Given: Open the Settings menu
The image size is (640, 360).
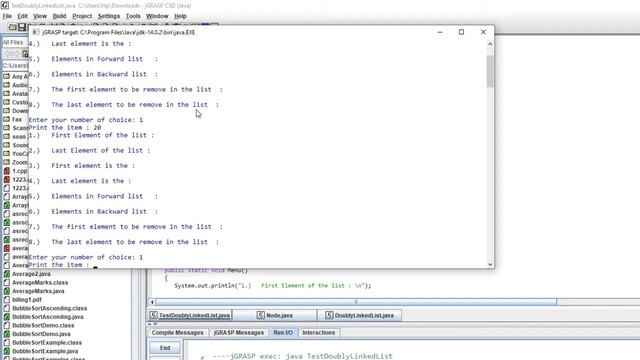Looking at the screenshot, I should (109, 16).
